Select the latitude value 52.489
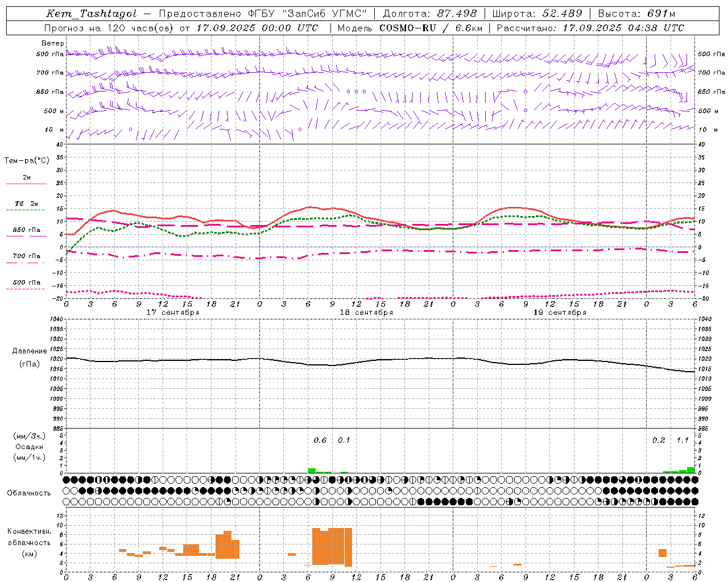This screenshot has width=728, height=582. (x=562, y=14)
